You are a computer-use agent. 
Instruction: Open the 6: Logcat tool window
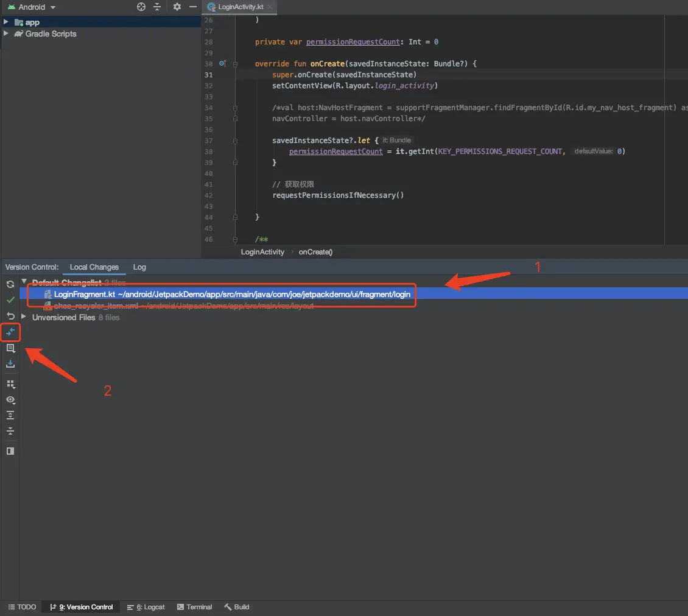(146, 607)
